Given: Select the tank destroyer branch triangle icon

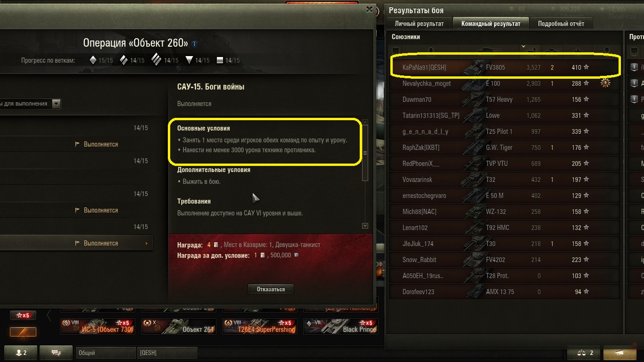Looking at the screenshot, I should point(190,60).
